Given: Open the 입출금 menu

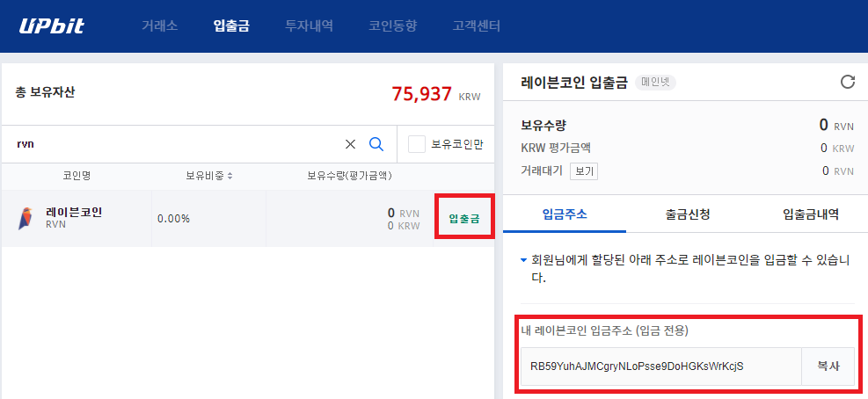Looking at the screenshot, I should point(231,26).
